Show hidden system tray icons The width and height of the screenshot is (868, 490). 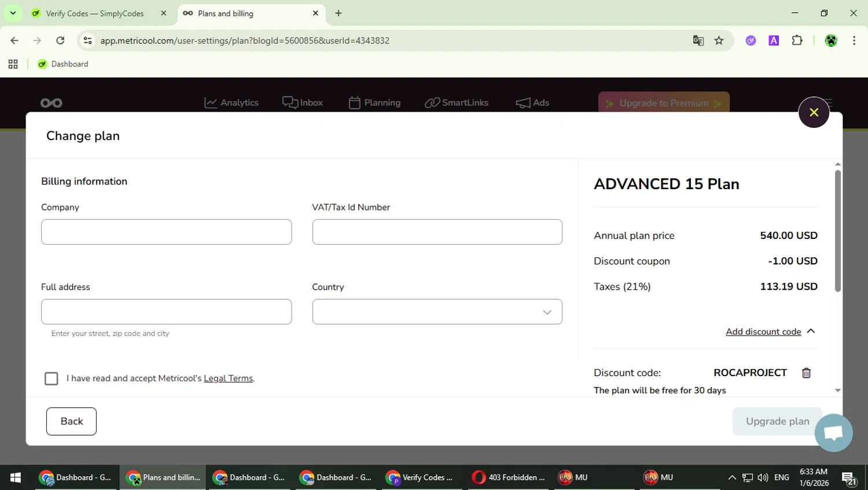[731, 477]
